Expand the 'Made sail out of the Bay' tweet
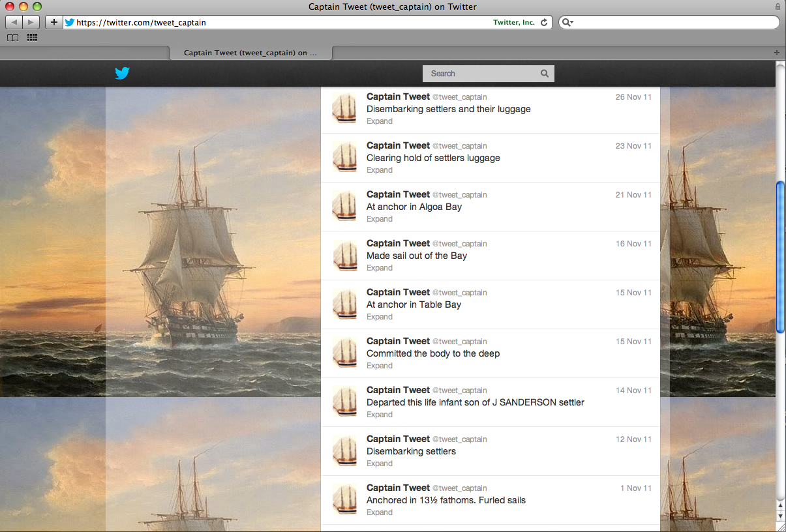 pyautogui.click(x=380, y=268)
